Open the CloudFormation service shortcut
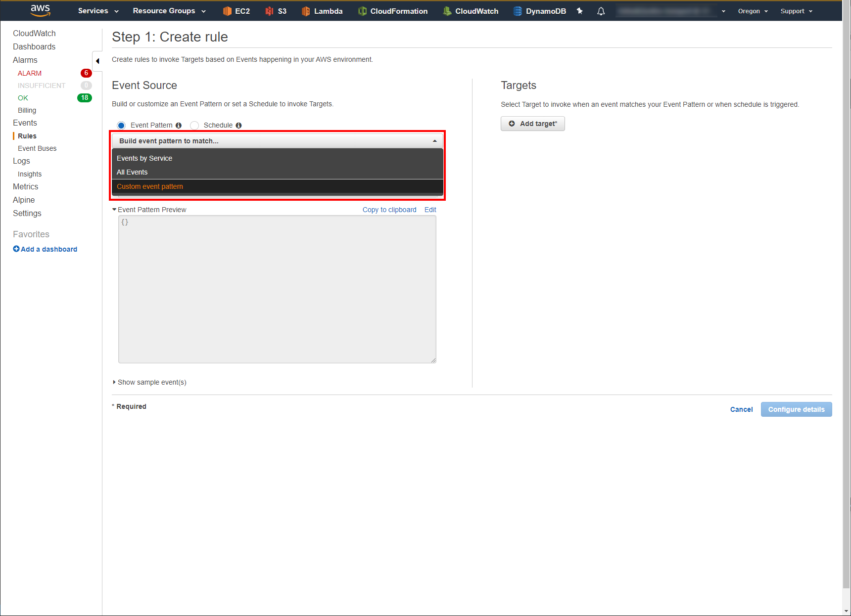 click(x=393, y=10)
